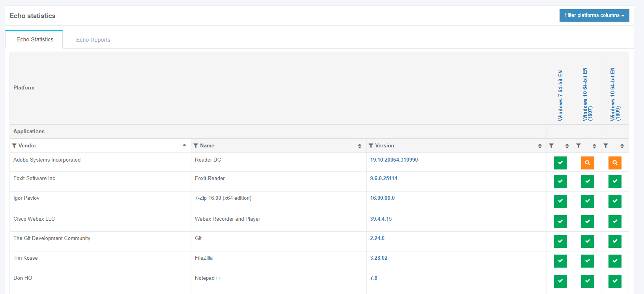
Task: Click Git check for Windows 10 (1809)
Action: point(615,241)
